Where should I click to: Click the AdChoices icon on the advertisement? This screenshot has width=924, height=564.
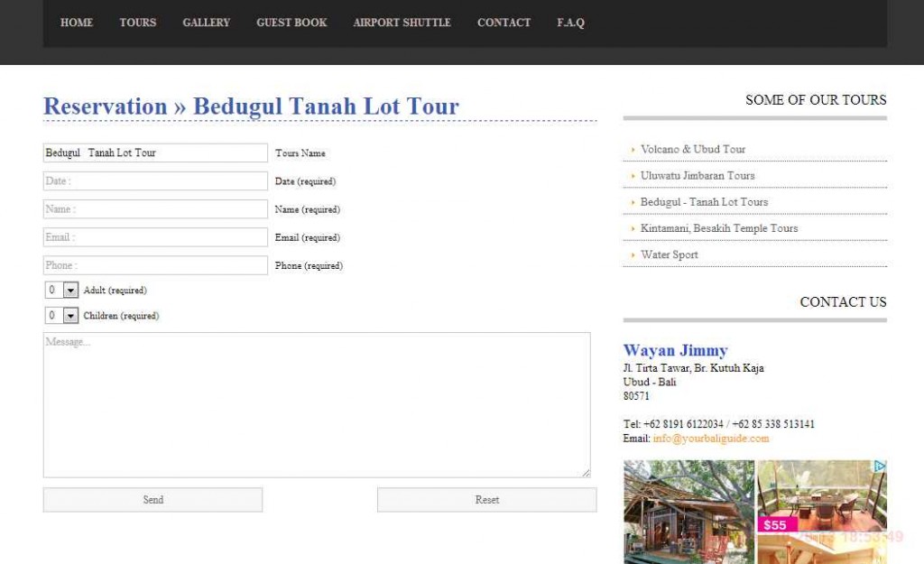(x=880, y=467)
